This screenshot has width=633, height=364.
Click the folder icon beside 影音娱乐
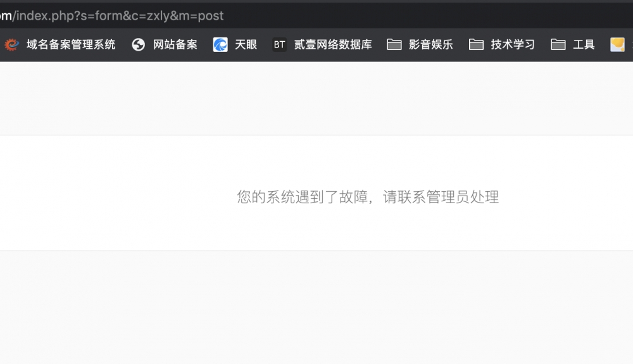click(x=394, y=44)
